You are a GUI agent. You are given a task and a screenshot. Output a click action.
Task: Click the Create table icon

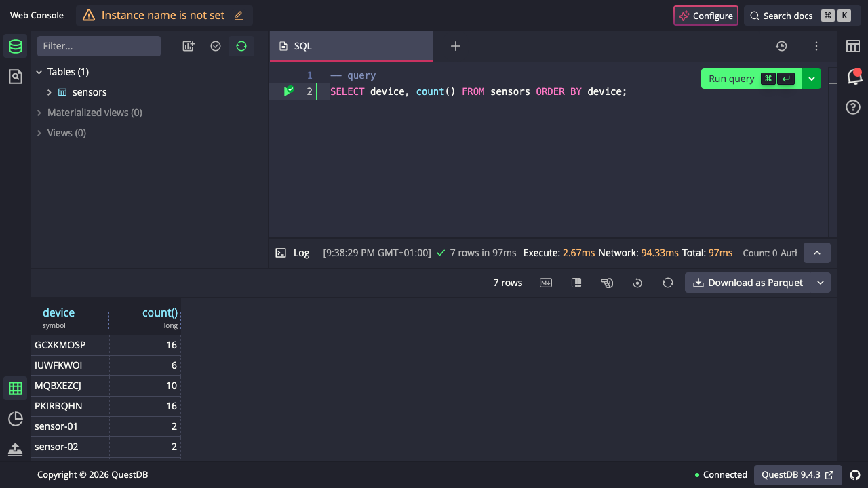[x=189, y=46]
